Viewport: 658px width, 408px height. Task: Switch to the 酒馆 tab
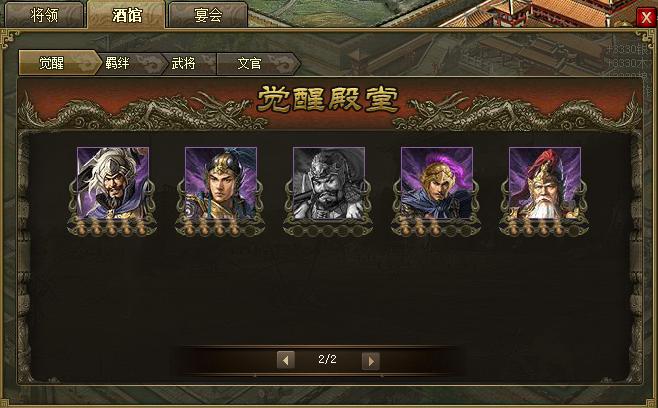point(127,15)
